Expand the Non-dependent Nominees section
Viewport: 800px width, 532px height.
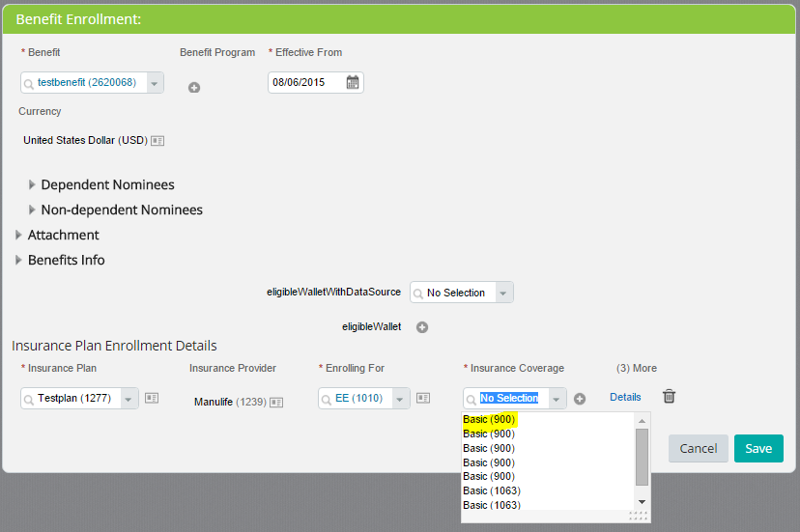click(x=32, y=210)
